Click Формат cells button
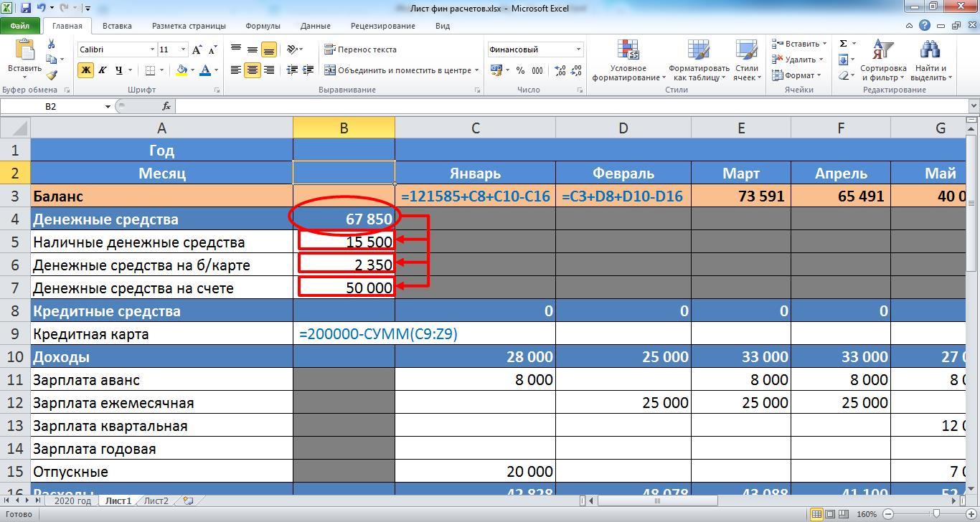Screen dimensions: 980x522 (796, 75)
